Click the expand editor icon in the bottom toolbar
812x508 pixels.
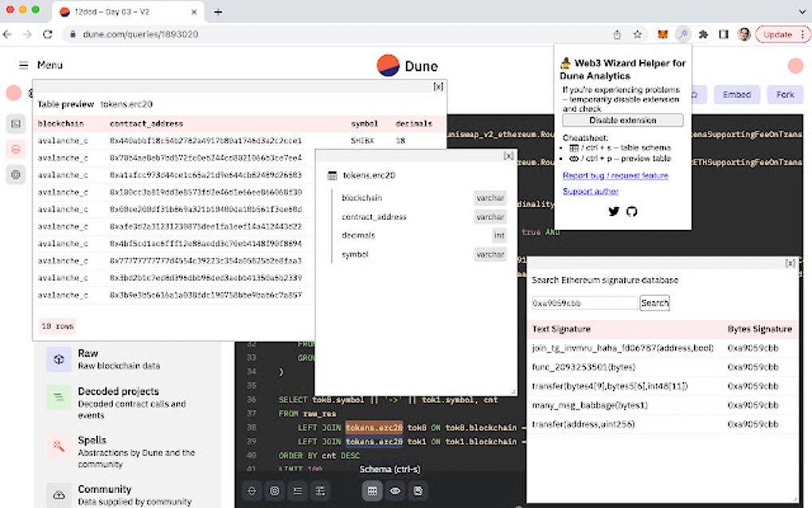pos(251,490)
